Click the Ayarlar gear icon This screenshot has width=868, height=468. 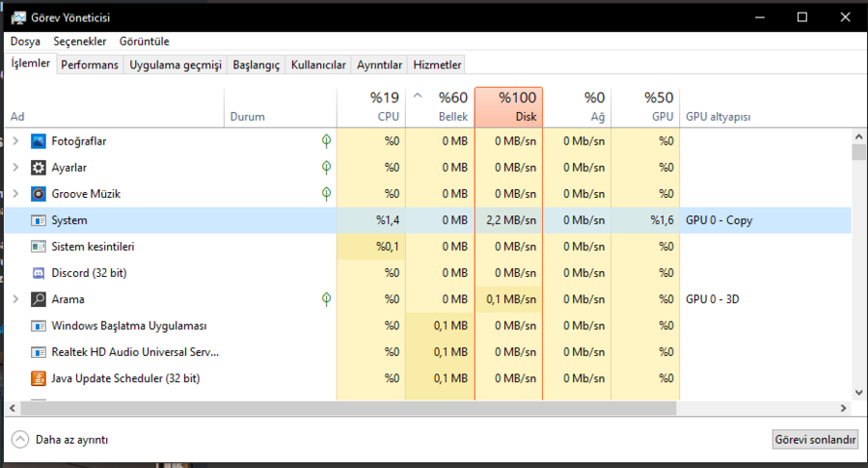(39, 167)
